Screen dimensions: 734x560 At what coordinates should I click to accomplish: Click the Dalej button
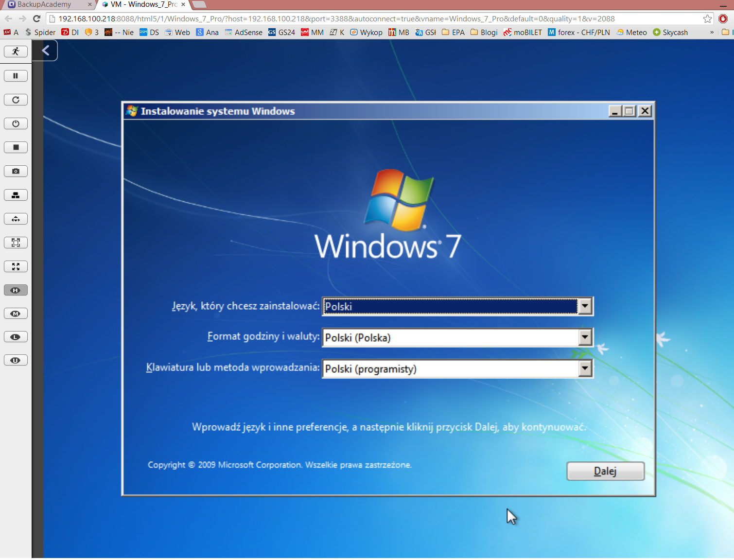click(x=605, y=471)
